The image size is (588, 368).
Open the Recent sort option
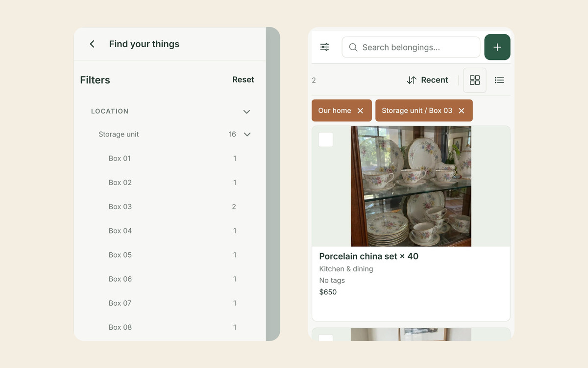tap(427, 80)
